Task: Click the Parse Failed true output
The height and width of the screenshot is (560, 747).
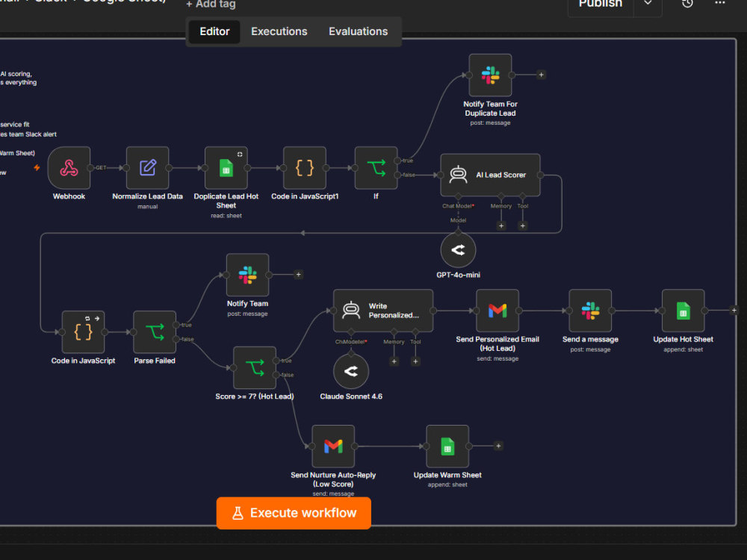Action: tap(176, 325)
